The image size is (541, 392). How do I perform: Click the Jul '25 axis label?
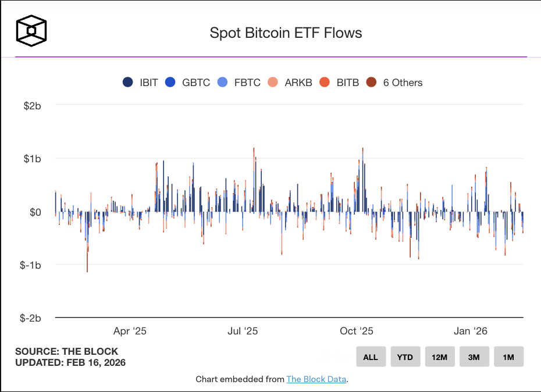click(x=243, y=331)
